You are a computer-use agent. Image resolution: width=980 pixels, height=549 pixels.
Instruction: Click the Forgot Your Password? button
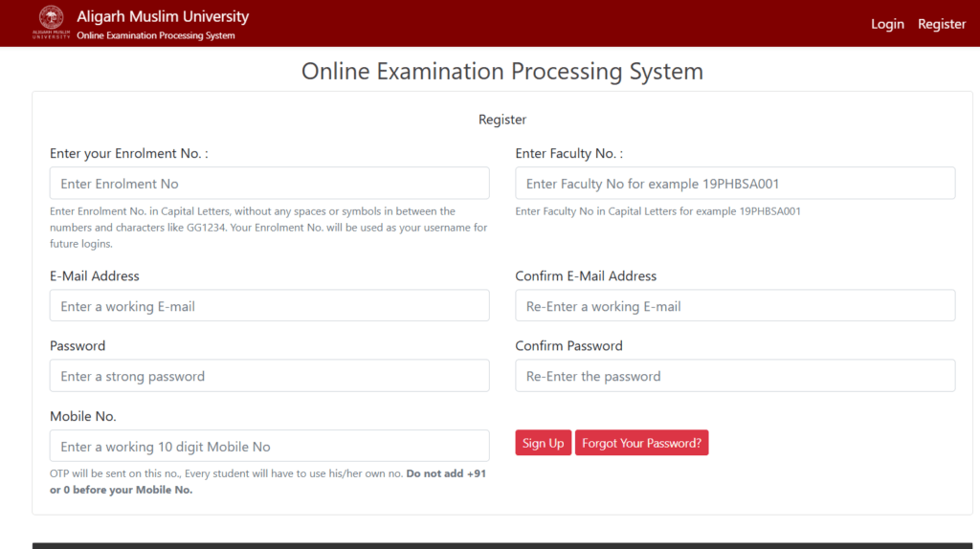point(641,443)
